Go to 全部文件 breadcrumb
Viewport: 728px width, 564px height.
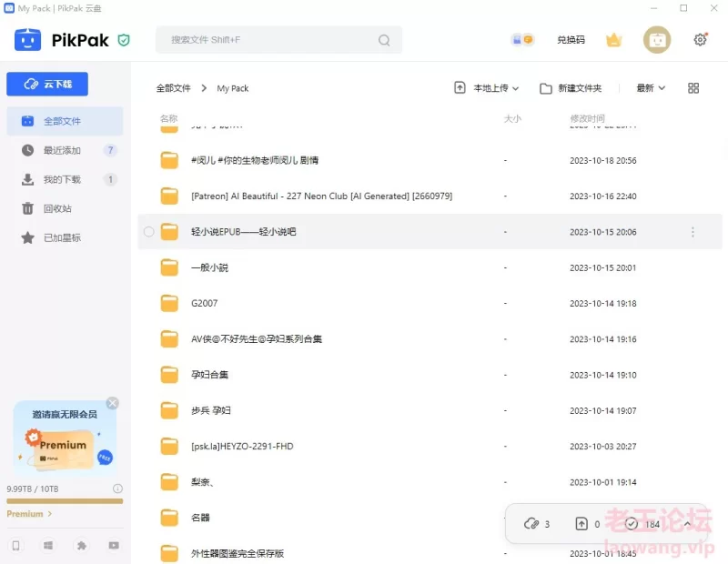click(x=173, y=88)
